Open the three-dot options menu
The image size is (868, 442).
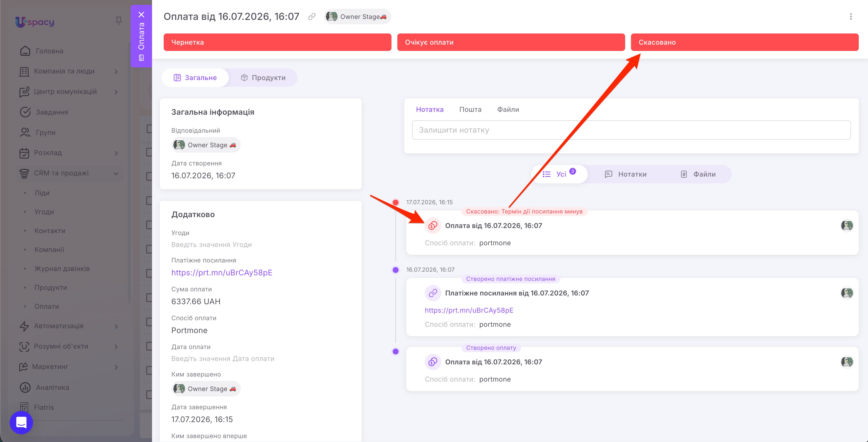tap(851, 16)
